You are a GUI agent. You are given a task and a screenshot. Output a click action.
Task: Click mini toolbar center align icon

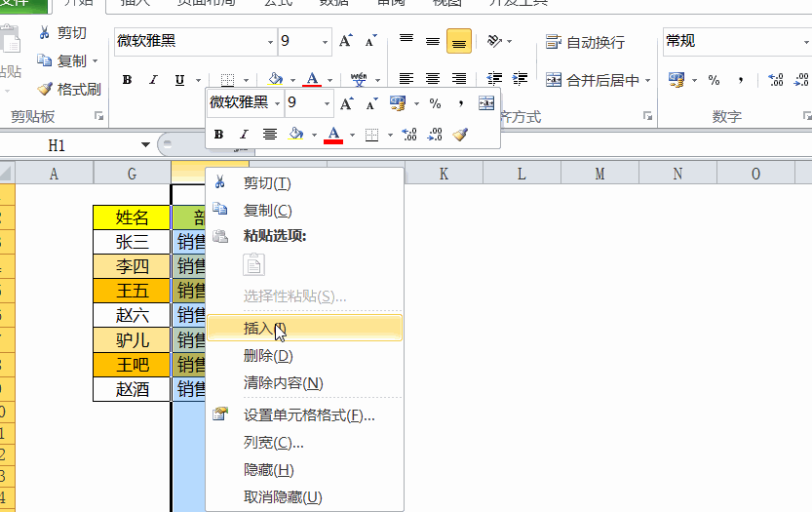pos(269,135)
